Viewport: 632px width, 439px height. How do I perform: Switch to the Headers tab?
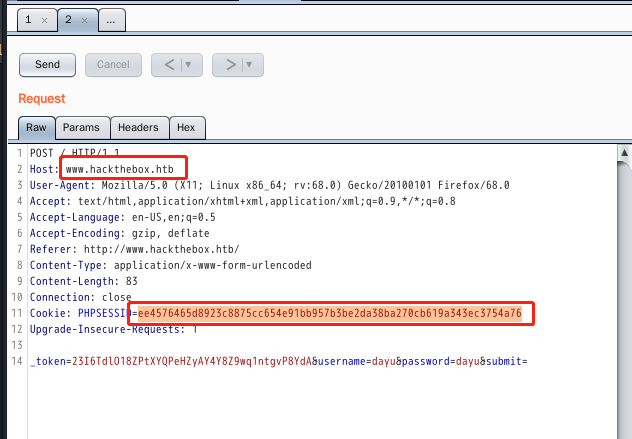(x=138, y=128)
